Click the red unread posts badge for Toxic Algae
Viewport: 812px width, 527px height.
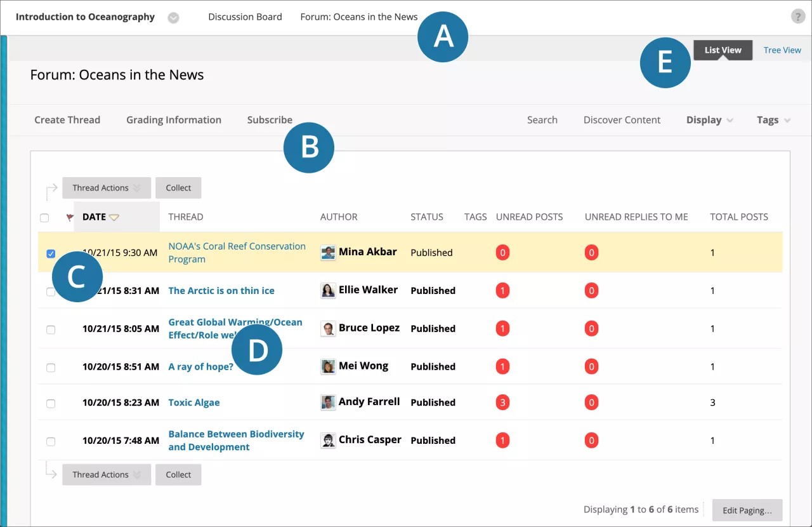502,402
